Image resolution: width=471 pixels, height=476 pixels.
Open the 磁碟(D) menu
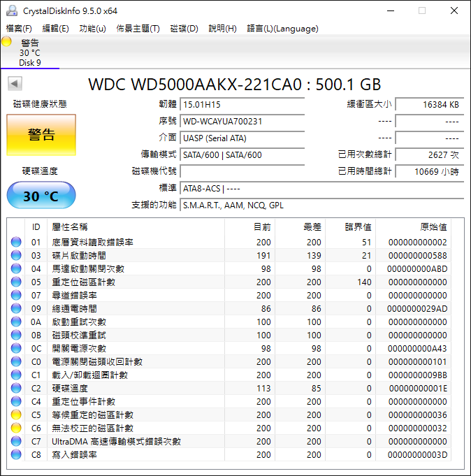pos(184,29)
